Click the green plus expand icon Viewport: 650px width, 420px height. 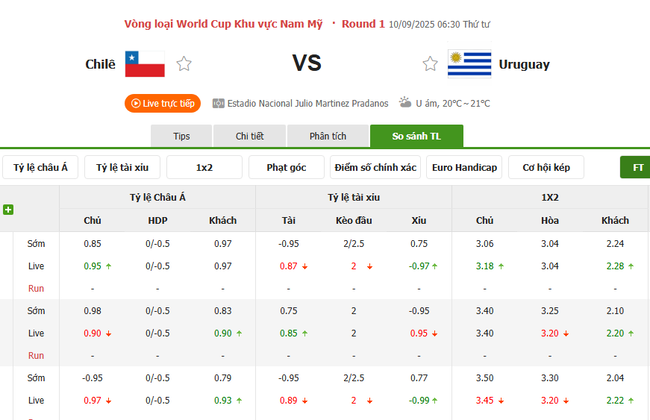coord(8,210)
